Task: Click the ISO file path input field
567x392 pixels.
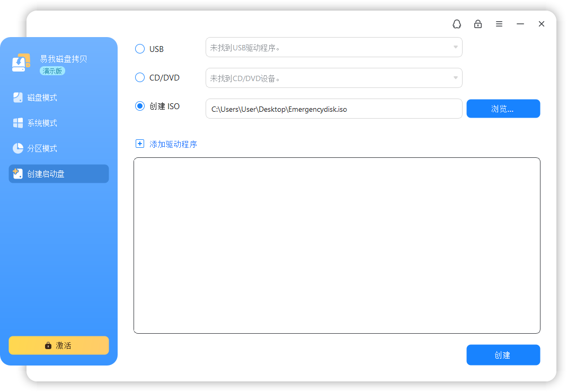Action: tap(334, 109)
